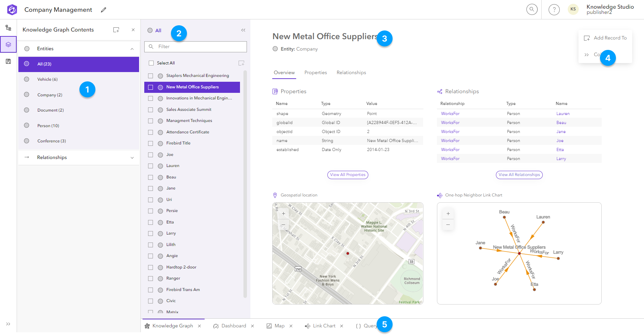The image size is (644, 335).
Task: Click the Filter input field
Action: pyautogui.click(x=199, y=46)
